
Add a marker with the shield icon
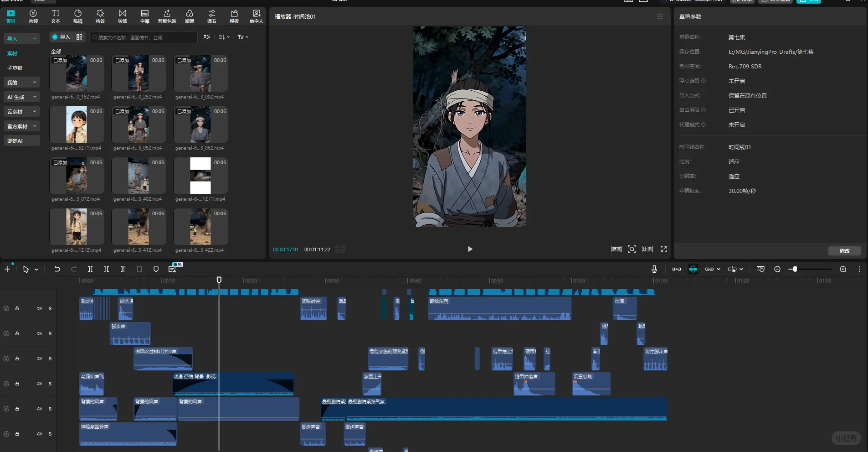pyautogui.click(x=156, y=269)
